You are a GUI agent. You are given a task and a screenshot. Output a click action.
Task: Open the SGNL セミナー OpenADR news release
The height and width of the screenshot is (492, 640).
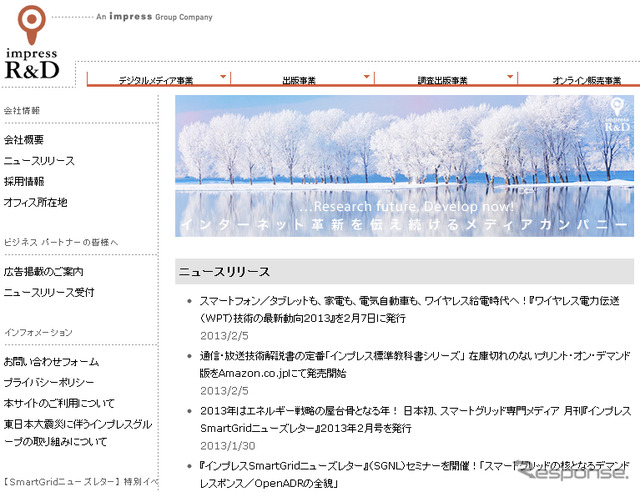pos(414,474)
